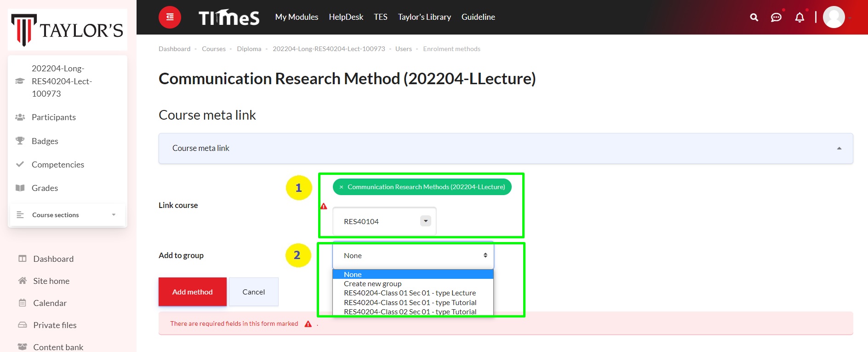868x352 pixels.
Task: Open the messages chat bubble icon
Action: point(776,17)
